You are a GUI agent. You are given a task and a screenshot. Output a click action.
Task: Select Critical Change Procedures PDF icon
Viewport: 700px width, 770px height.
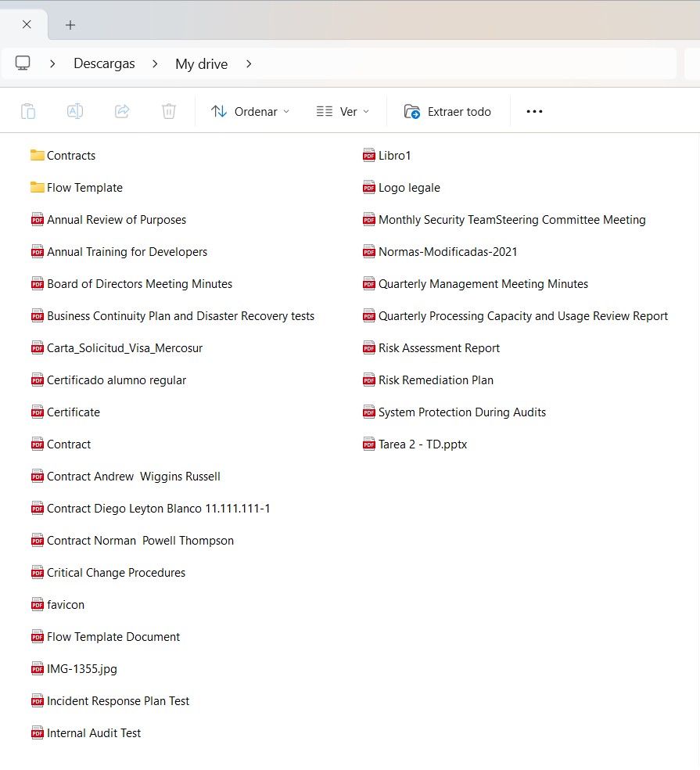38,572
